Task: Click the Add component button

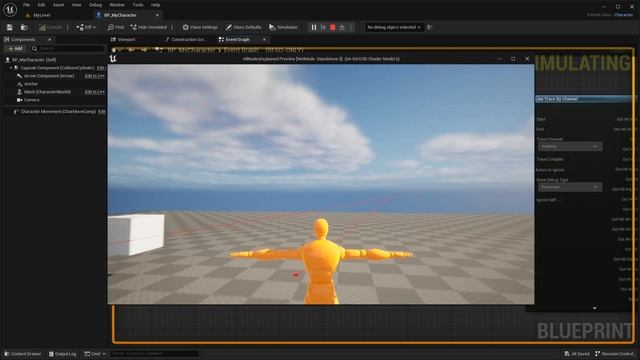Action: click(x=16, y=49)
